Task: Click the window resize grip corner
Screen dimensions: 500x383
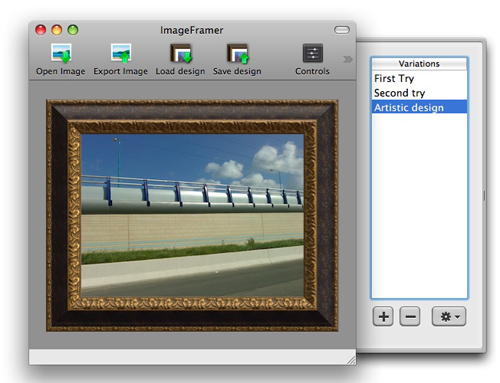Action: click(x=351, y=360)
